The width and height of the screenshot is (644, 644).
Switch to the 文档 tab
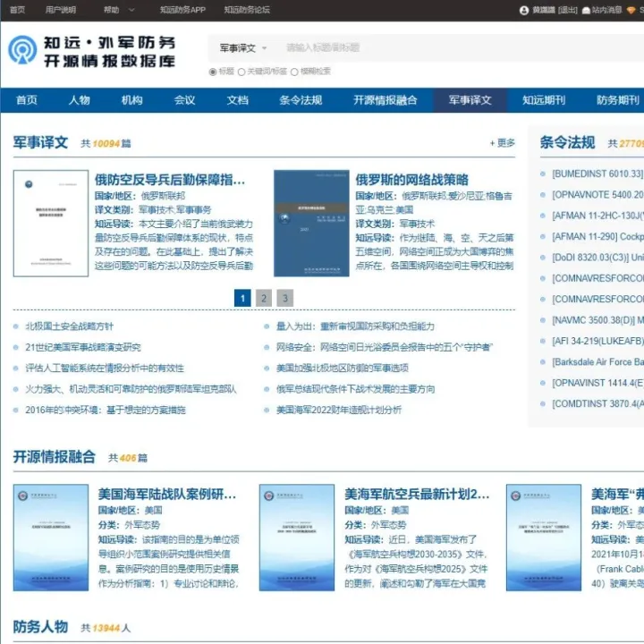click(237, 100)
